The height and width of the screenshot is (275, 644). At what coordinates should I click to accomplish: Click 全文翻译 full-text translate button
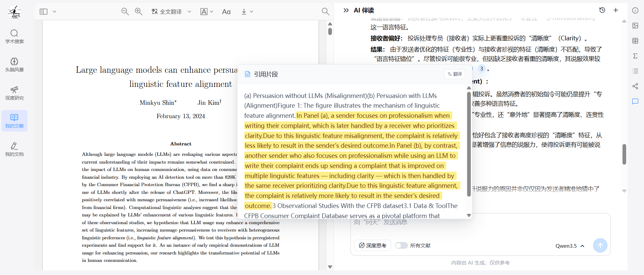[166, 11]
